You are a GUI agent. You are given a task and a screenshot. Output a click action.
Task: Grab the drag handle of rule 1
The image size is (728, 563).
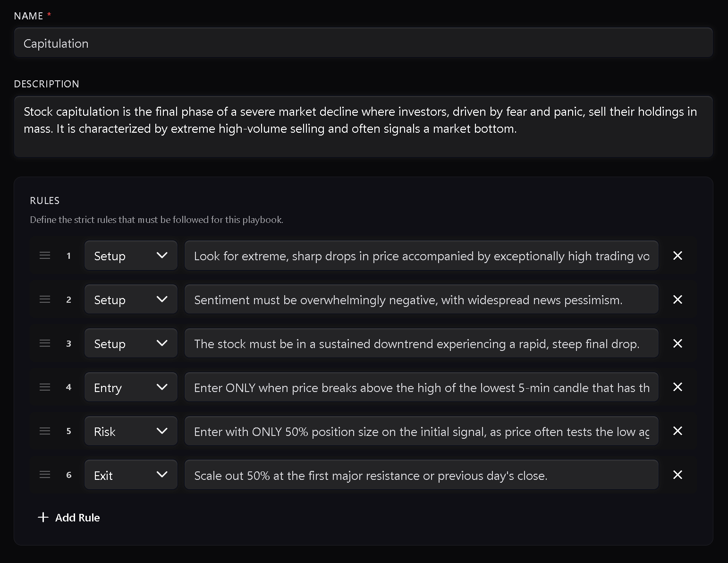[45, 256]
